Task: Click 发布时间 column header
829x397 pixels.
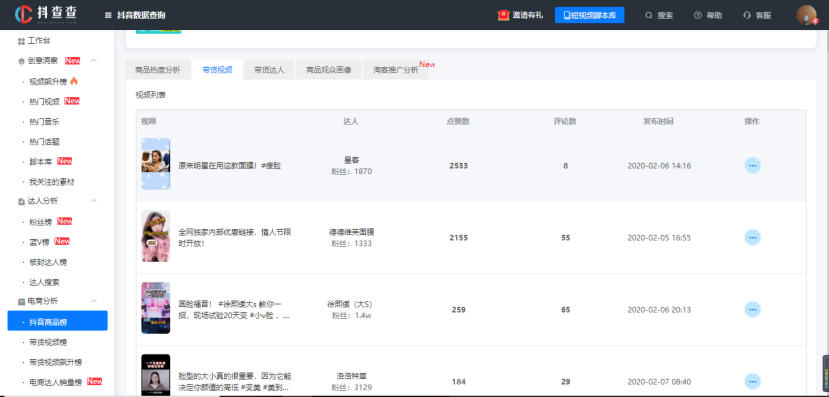Action: [658, 121]
